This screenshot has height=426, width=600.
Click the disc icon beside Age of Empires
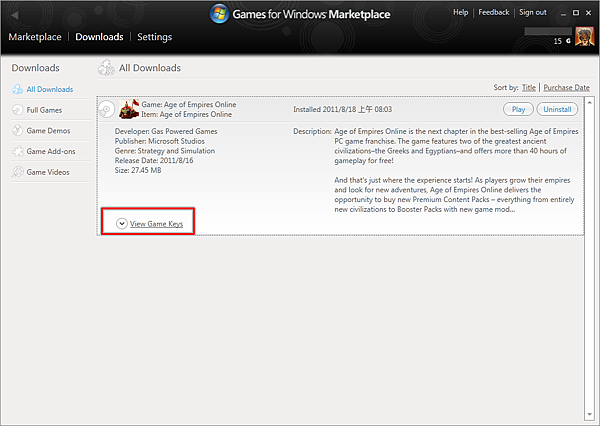pyautogui.click(x=107, y=109)
